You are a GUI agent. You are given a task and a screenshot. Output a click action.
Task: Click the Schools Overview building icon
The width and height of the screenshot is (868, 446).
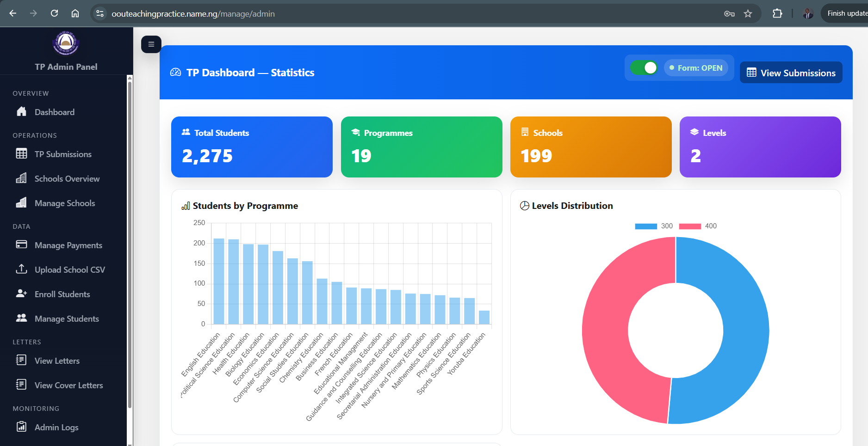pyautogui.click(x=21, y=178)
